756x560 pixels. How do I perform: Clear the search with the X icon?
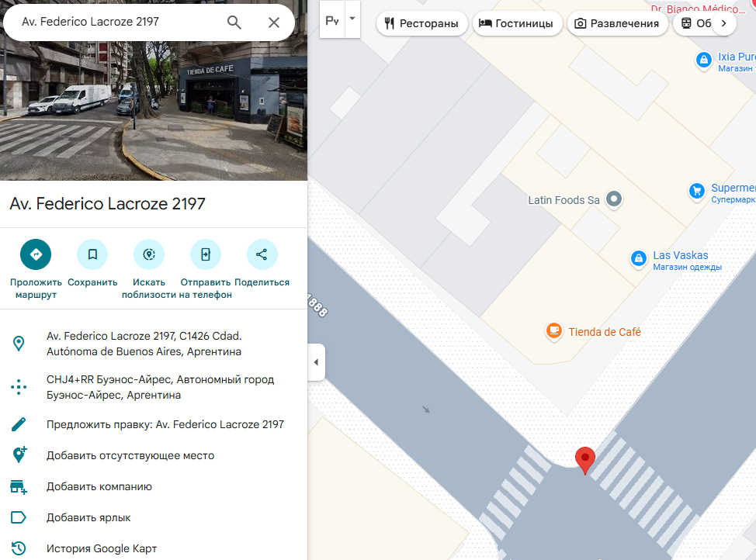pos(274,22)
